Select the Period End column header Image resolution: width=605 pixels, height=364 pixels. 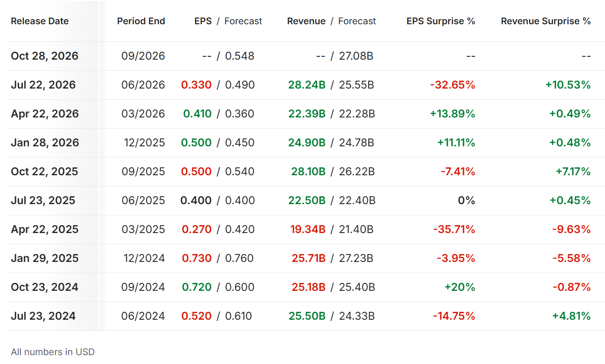coord(141,21)
